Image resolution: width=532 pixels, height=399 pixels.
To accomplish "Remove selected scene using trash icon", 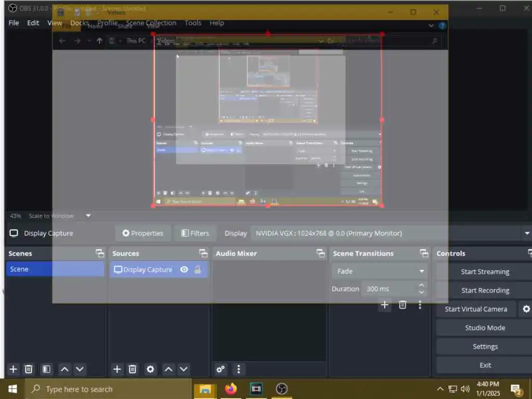I will pos(29,369).
